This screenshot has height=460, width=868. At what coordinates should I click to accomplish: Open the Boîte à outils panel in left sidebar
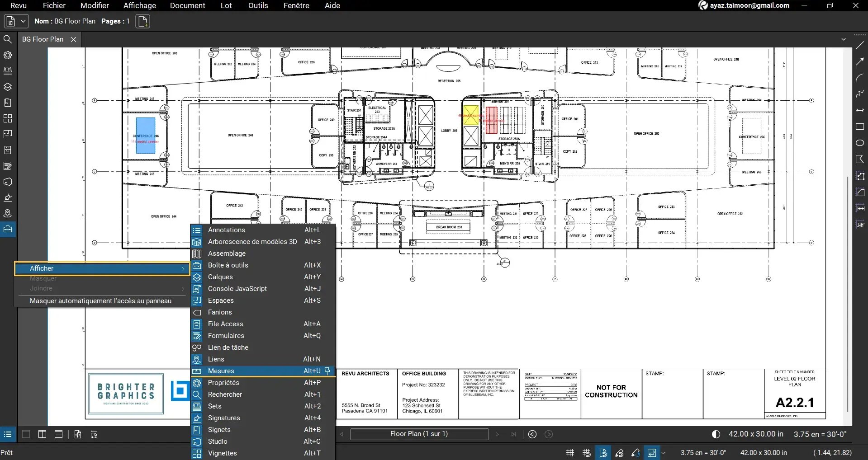click(x=8, y=229)
